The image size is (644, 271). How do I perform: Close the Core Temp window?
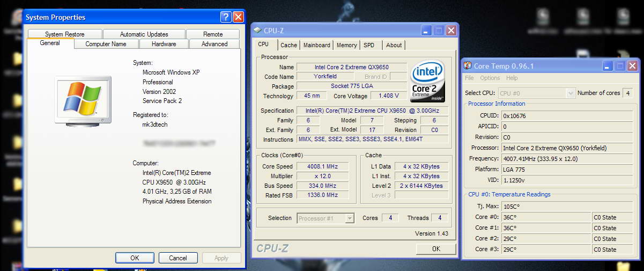(x=632, y=66)
